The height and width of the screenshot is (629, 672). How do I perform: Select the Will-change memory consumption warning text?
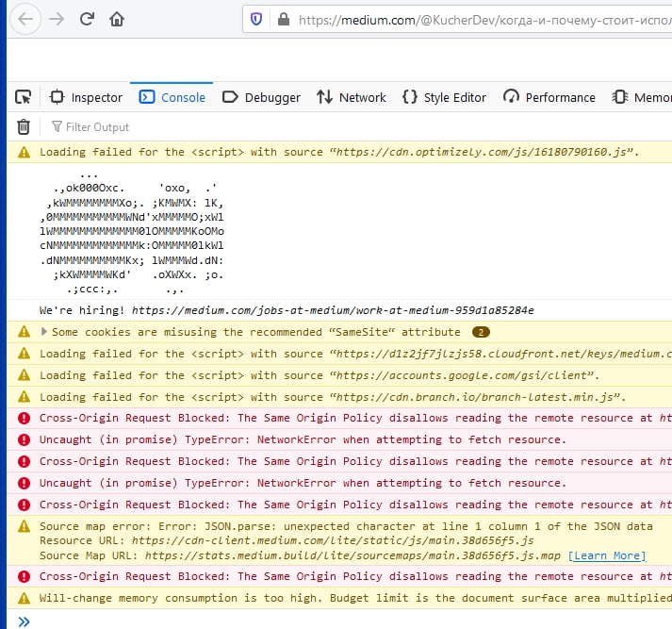pyautogui.click(x=355, y=598)
